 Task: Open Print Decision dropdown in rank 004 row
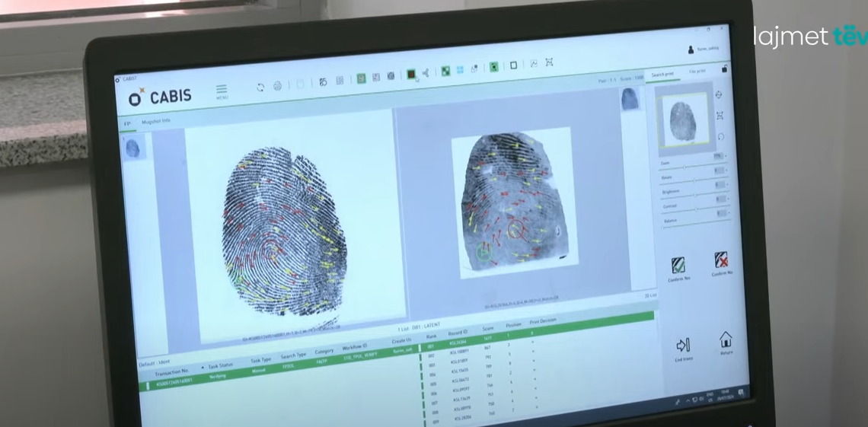(534, 362)
